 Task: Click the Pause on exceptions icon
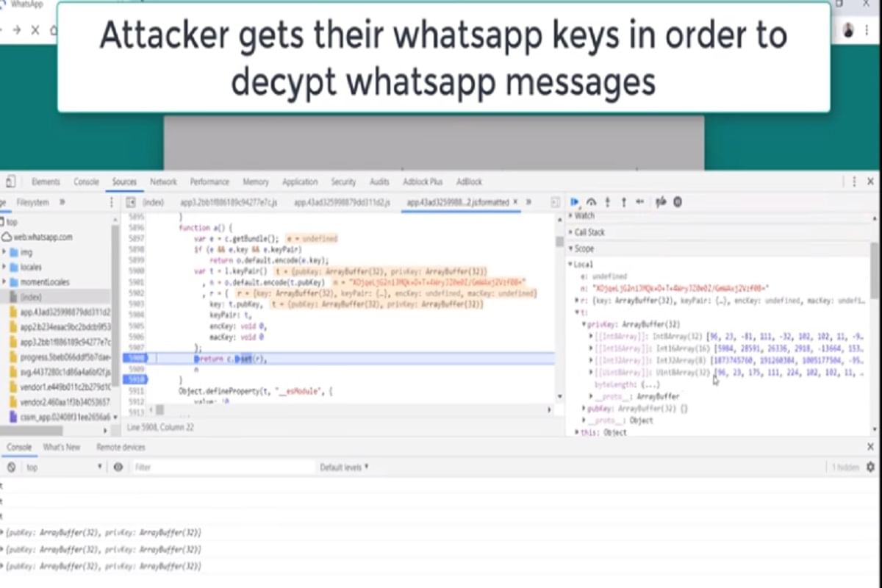[678, 202]
